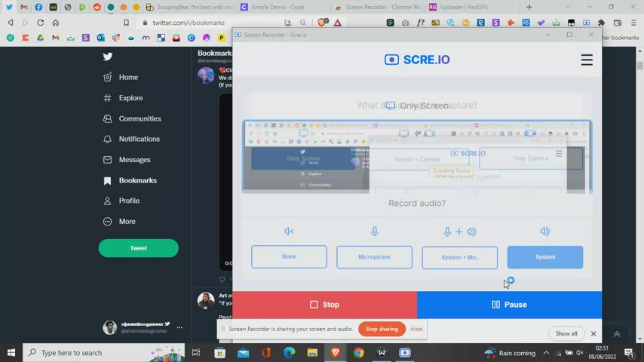Click the SCRE.IO logo
Screen dimensions: 644x362
coord(417,60)
